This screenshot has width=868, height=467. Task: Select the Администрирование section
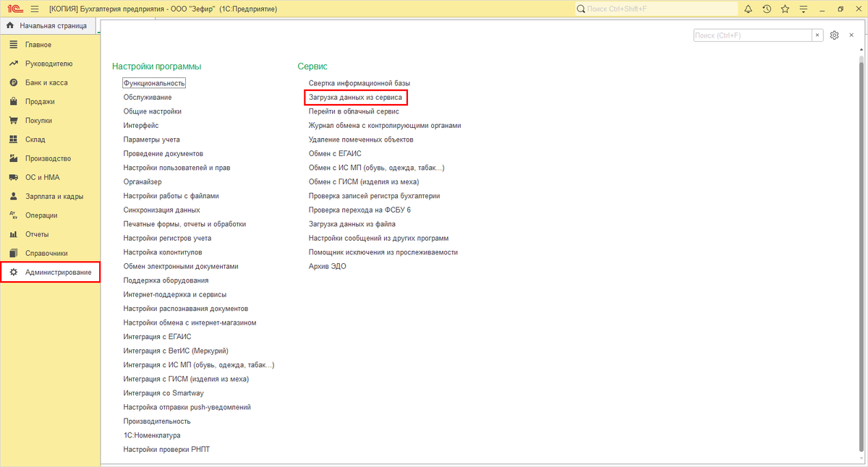coord(50,272)
